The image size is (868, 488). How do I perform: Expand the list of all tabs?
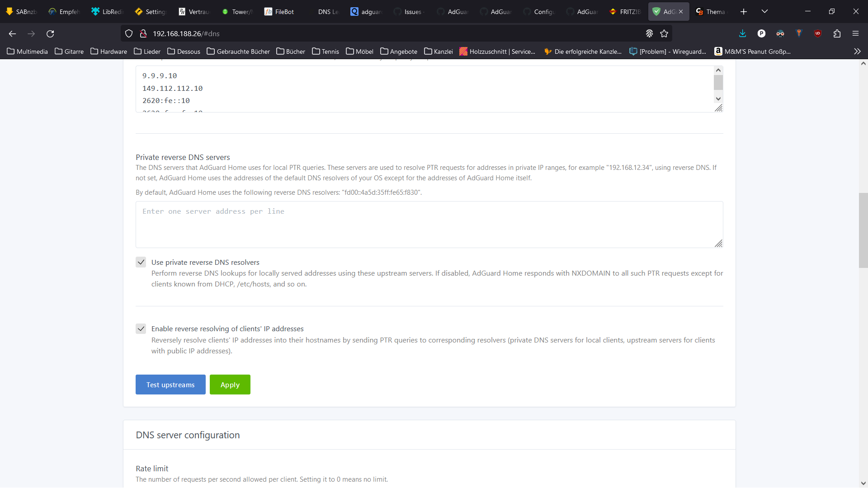pos(764,12)
